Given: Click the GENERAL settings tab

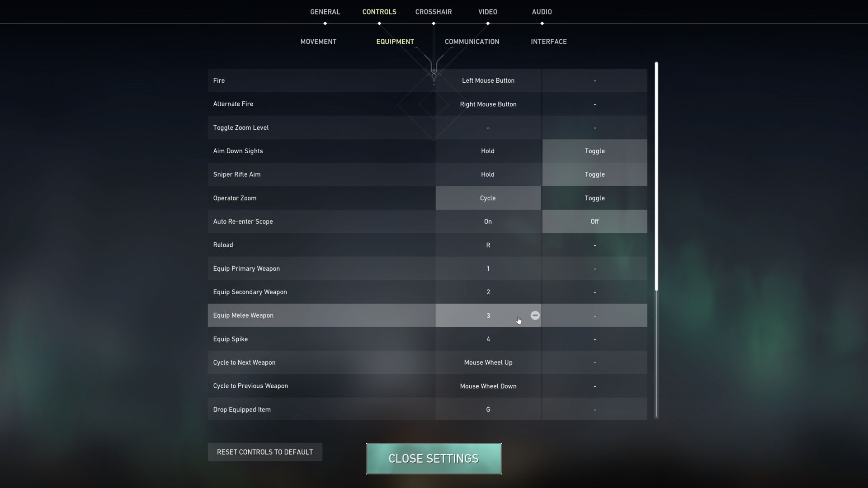Looking at the screenshot, I should point(325,12).
